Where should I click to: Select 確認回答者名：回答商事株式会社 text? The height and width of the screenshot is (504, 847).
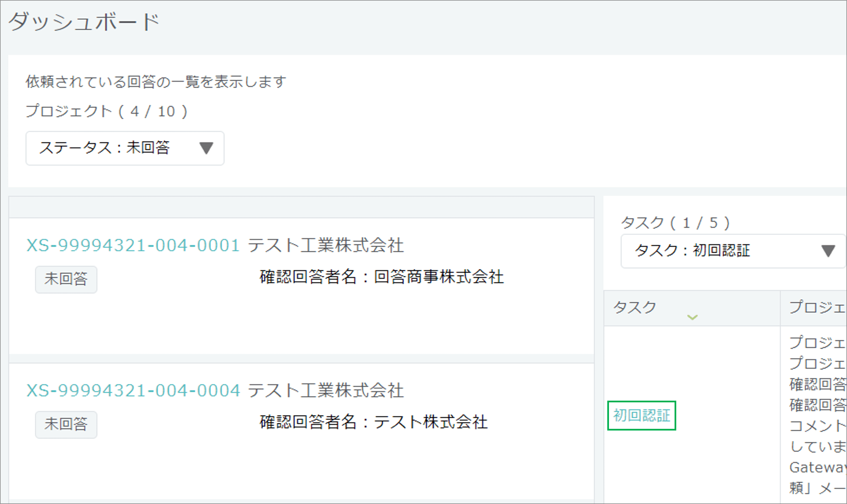tap(381, 277)
